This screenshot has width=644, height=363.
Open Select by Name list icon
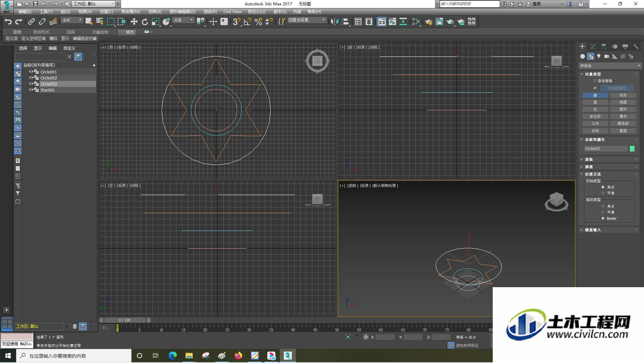pyautogui.click(x=100, y=22)
